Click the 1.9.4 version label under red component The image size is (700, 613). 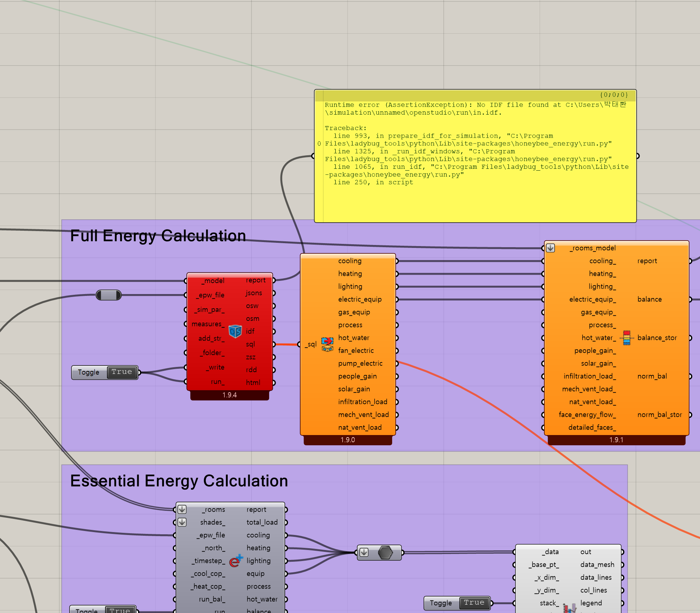coord(230,395)
